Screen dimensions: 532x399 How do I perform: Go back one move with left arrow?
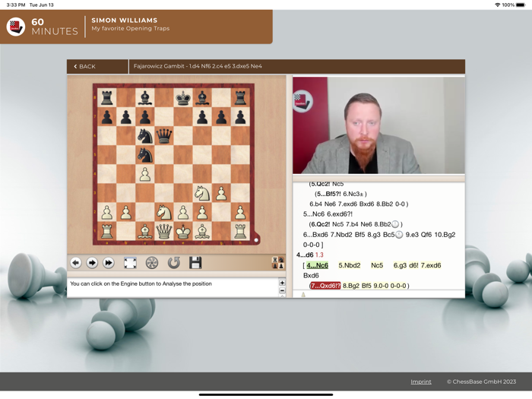[76, 263]
